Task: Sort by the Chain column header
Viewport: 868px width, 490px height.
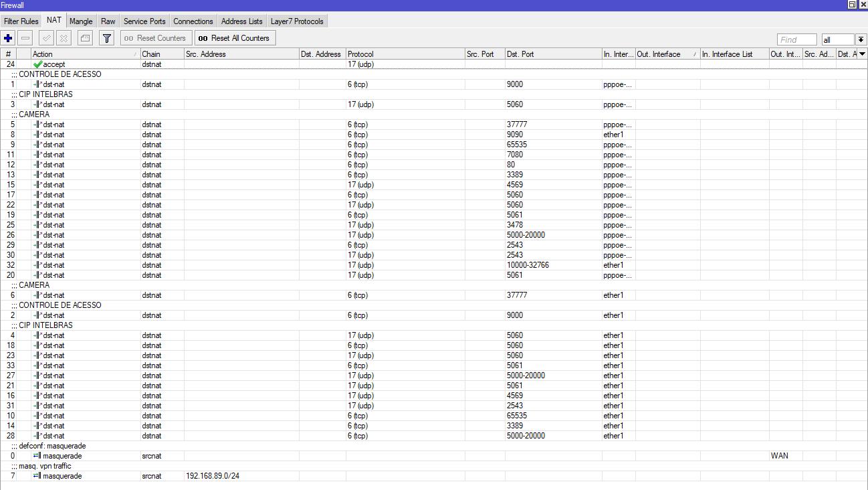Action: coord(162,54)
